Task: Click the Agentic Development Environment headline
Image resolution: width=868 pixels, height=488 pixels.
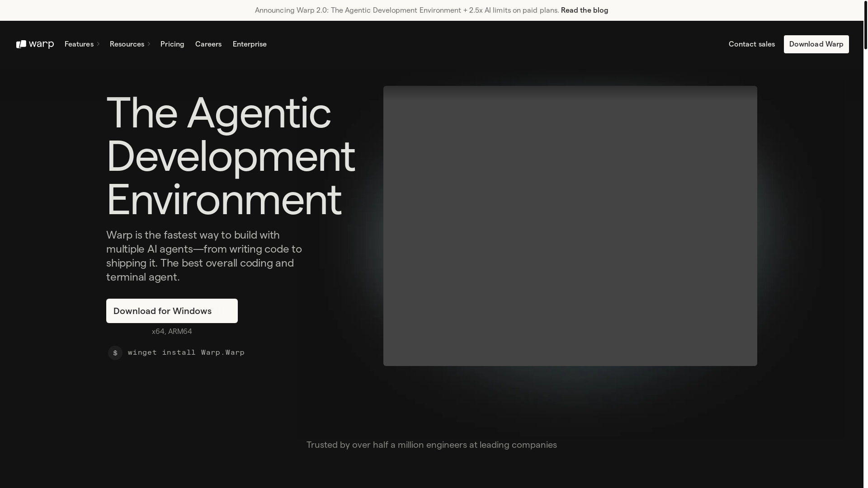Action: point(231,156)
